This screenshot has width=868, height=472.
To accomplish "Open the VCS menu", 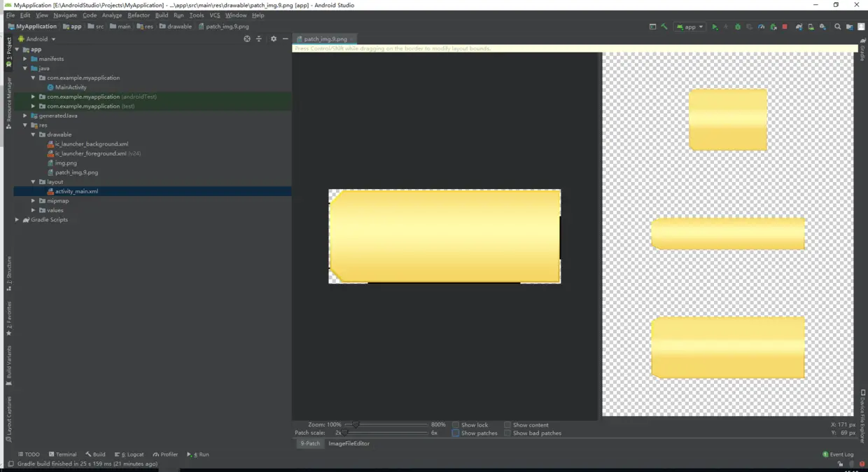I will (215, 15).
